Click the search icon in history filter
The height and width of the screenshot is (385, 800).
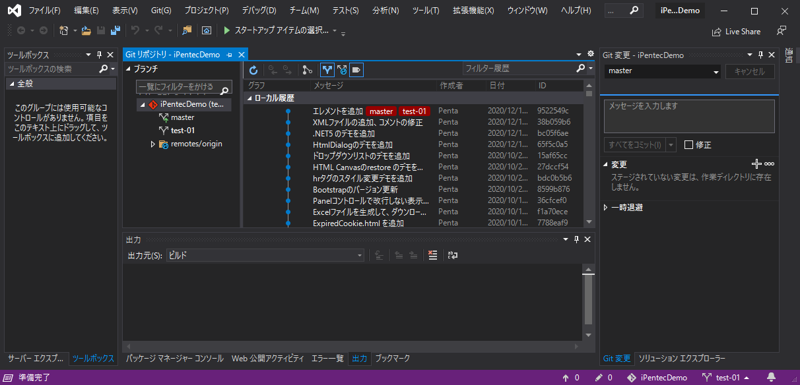[581, 68]
